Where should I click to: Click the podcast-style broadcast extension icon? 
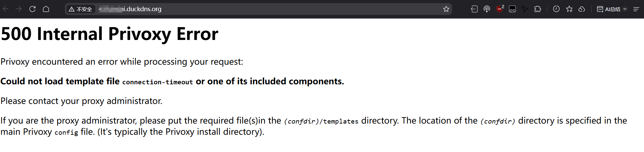[487, 9]
